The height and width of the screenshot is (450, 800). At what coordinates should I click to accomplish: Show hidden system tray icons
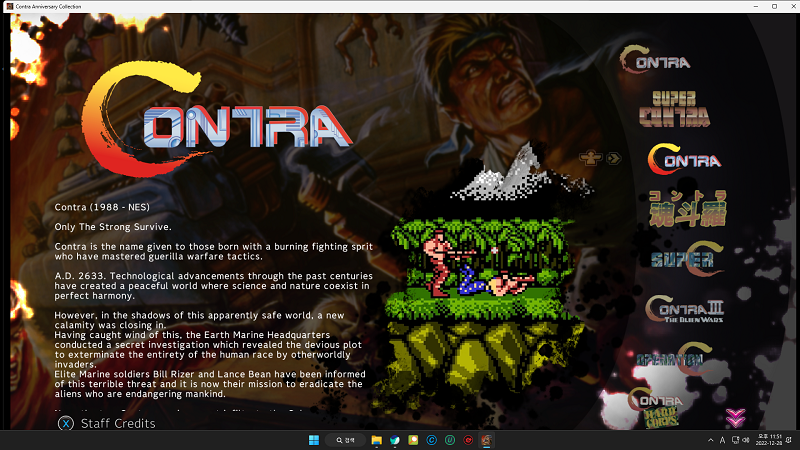click(711, 440)
